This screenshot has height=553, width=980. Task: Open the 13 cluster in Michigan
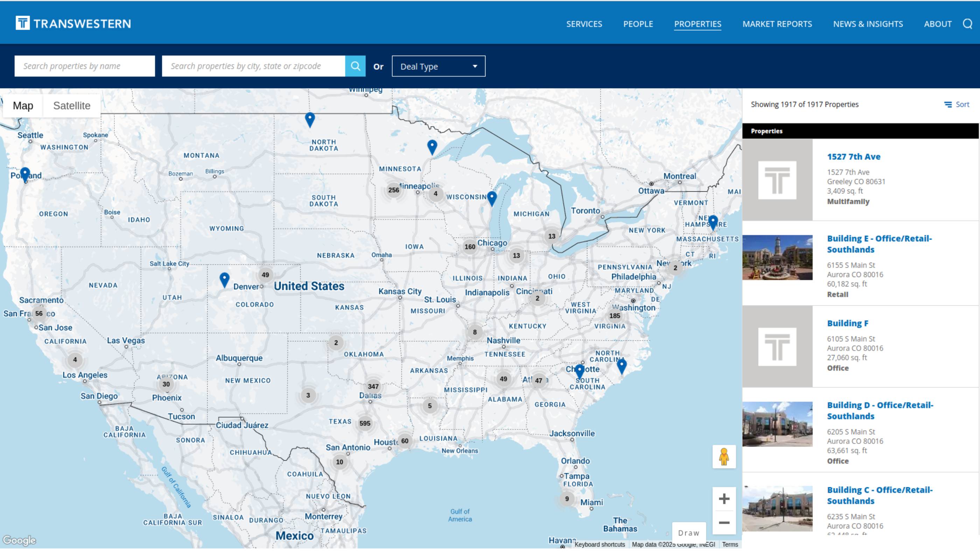click(x=552, y=236)
